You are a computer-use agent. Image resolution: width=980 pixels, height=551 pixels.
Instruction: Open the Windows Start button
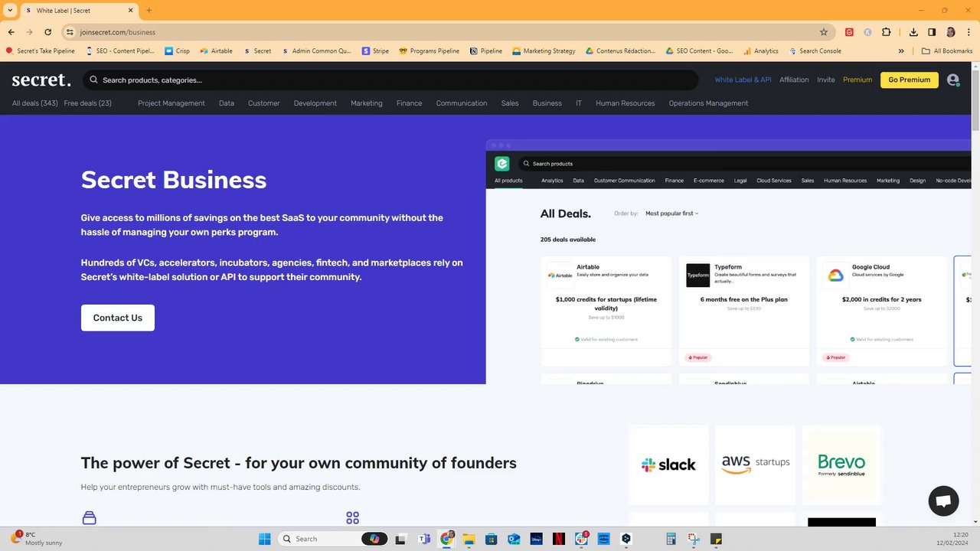265,539
